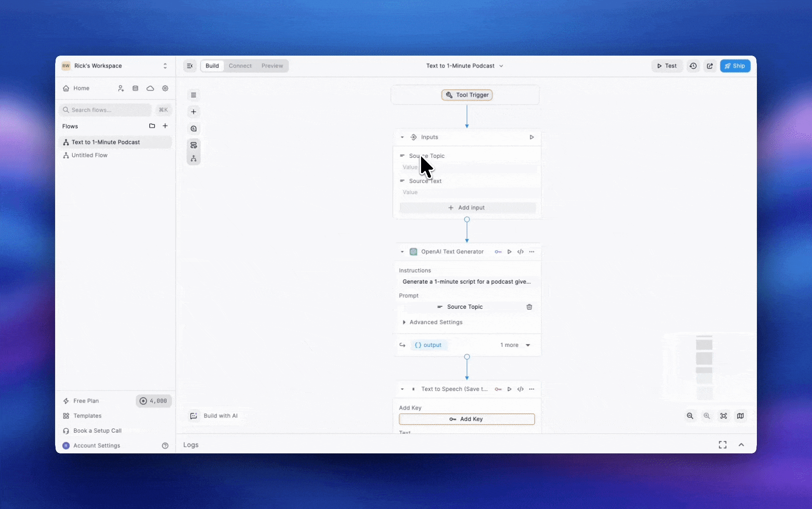Click the Tool Trigger node
The height and width of the screenshot is (509, 812).
pos(467,95)
